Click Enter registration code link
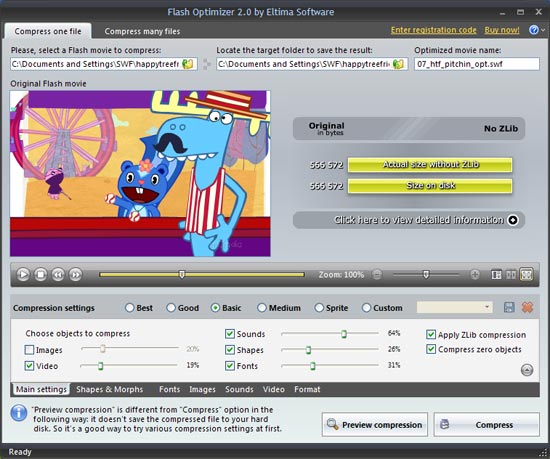The width and height of the screenshot is (550, 459). click(434, 30)
